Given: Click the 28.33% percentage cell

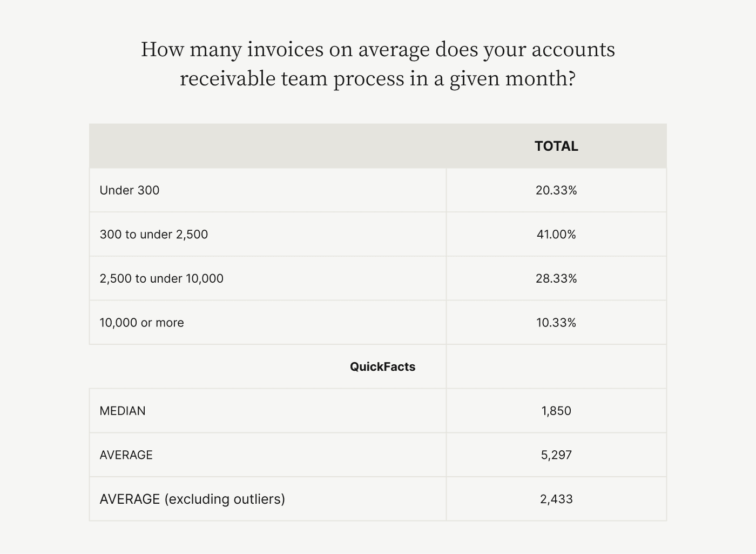Looking at the screenshot, I should point(556,279).
